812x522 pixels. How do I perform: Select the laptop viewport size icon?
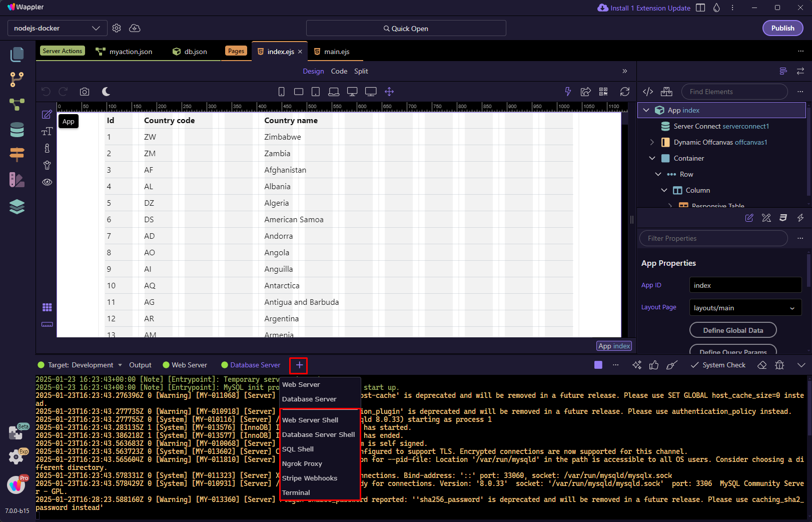[334, 92]
